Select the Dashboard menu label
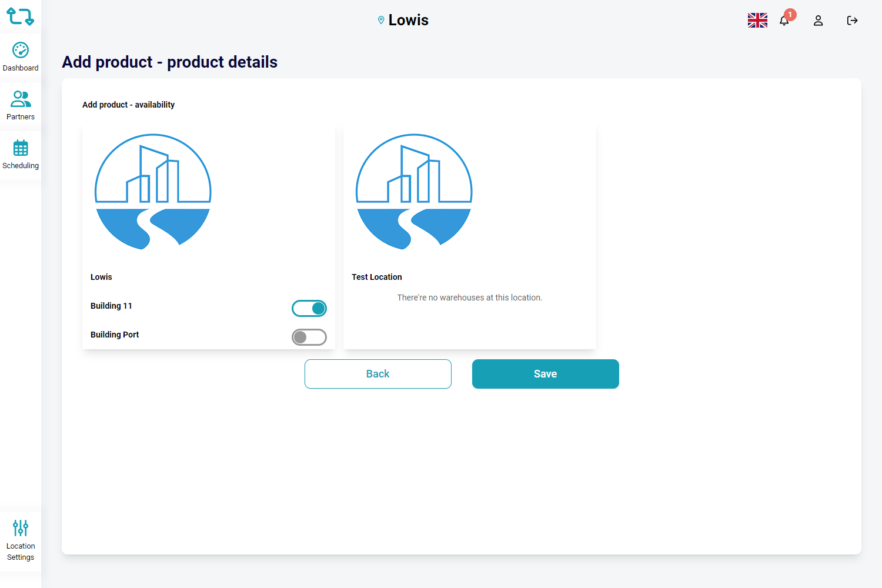882x588 pixels. (x=21, y=68)
